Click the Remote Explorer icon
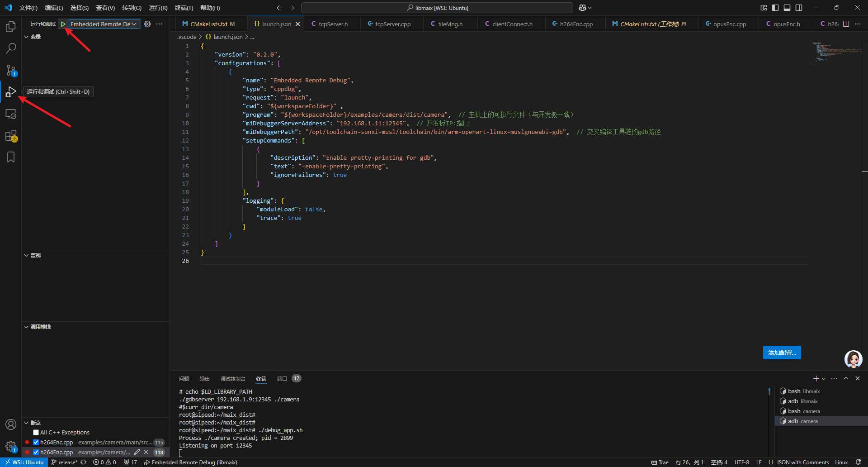 point(11,114)
